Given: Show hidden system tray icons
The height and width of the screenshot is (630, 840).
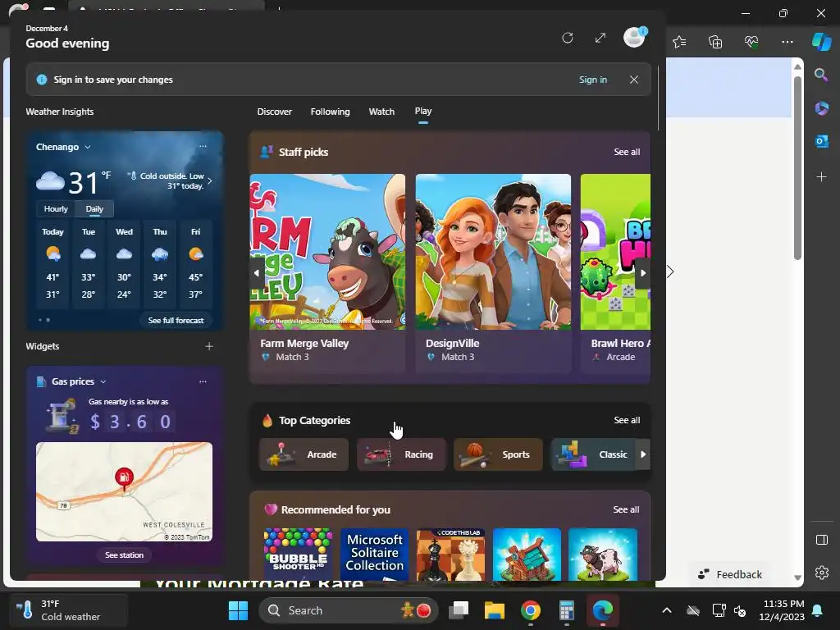Looking at the screenshot, I should coord(666,610).
